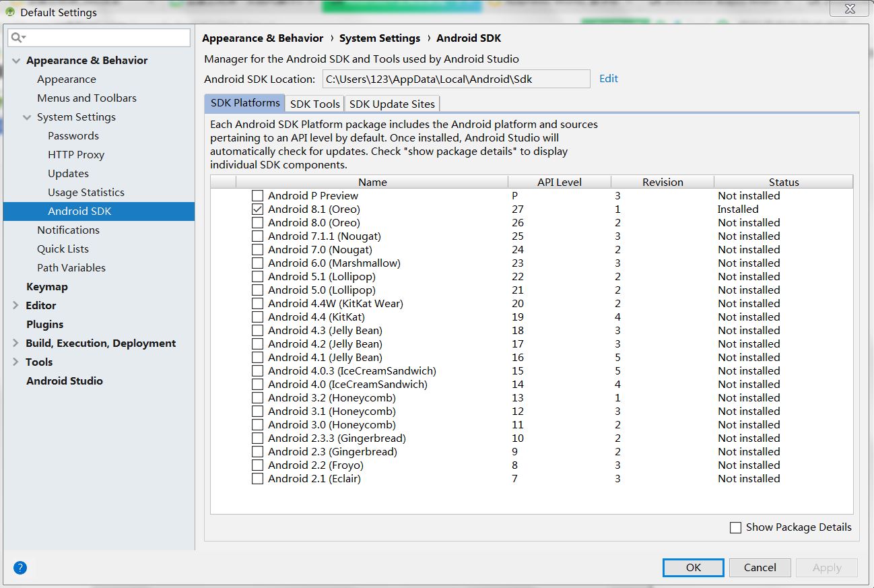
Task: Uncheck the Android 8.1 (Oreo) checkbox
Action: 257,209
